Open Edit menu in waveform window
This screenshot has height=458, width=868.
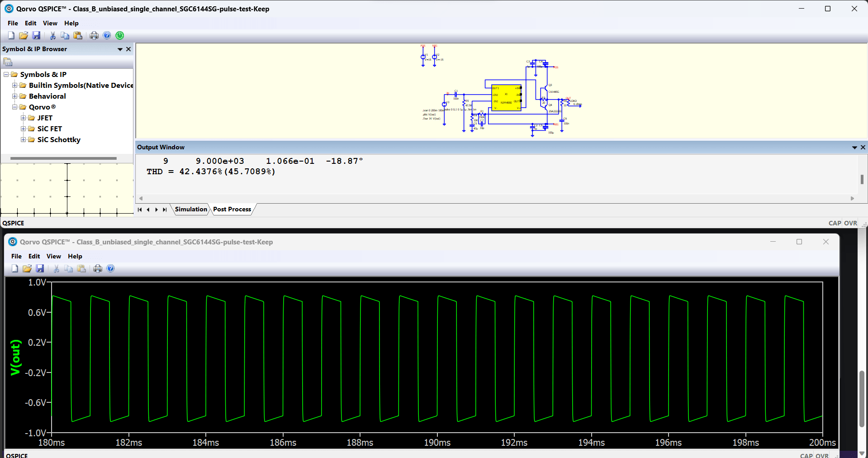click(x=34, y=256)
